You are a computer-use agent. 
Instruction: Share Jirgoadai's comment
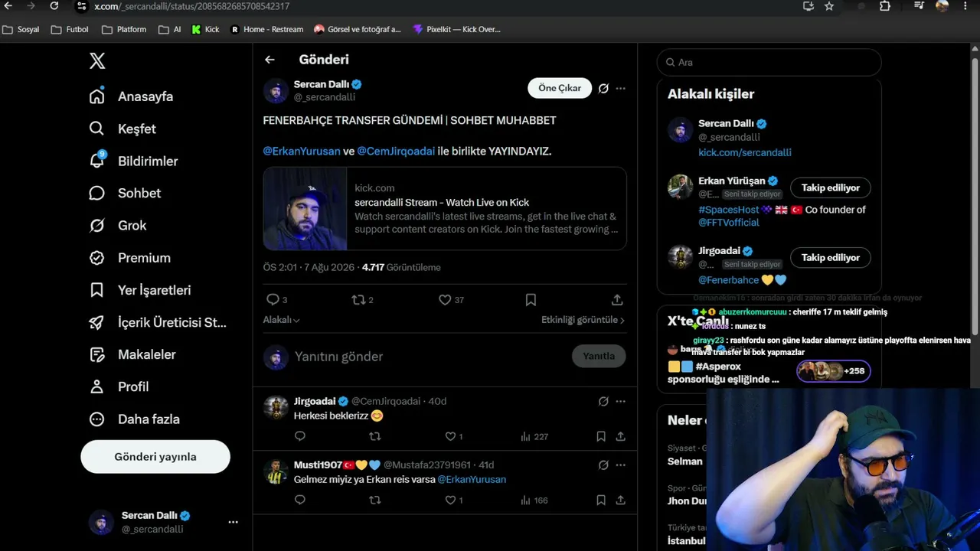tap(621, 436)
